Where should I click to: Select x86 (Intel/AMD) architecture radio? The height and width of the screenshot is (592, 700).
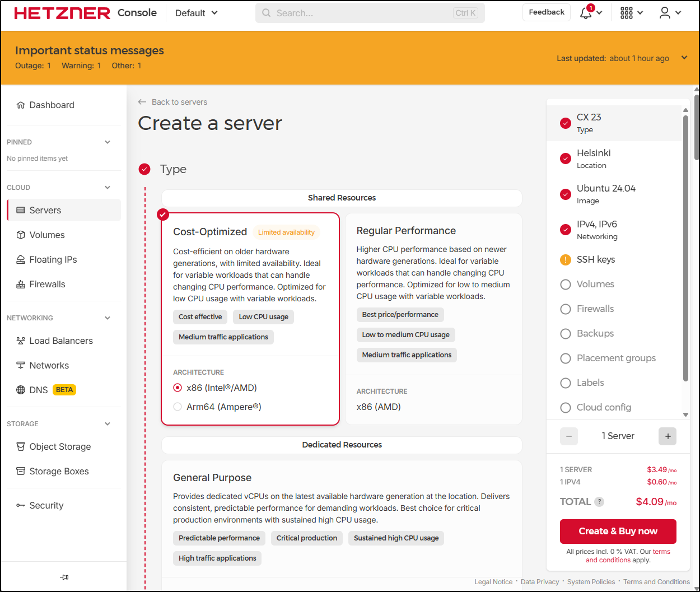(178, 388)
